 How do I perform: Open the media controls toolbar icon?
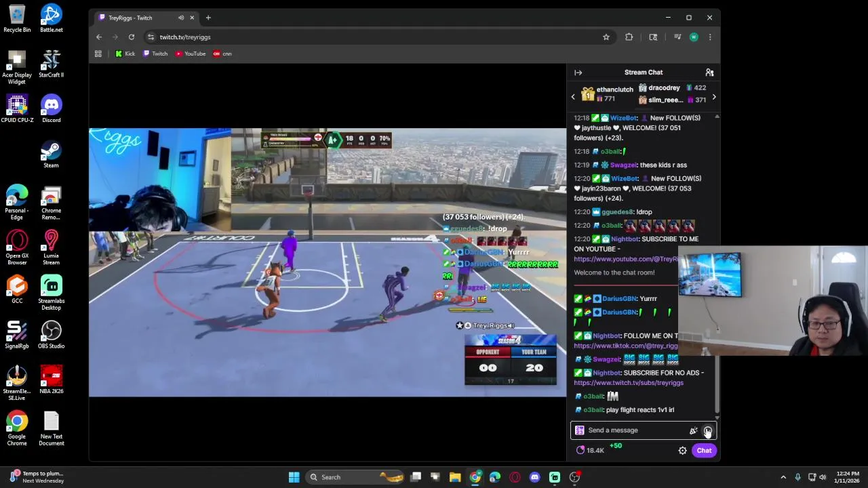677,37
